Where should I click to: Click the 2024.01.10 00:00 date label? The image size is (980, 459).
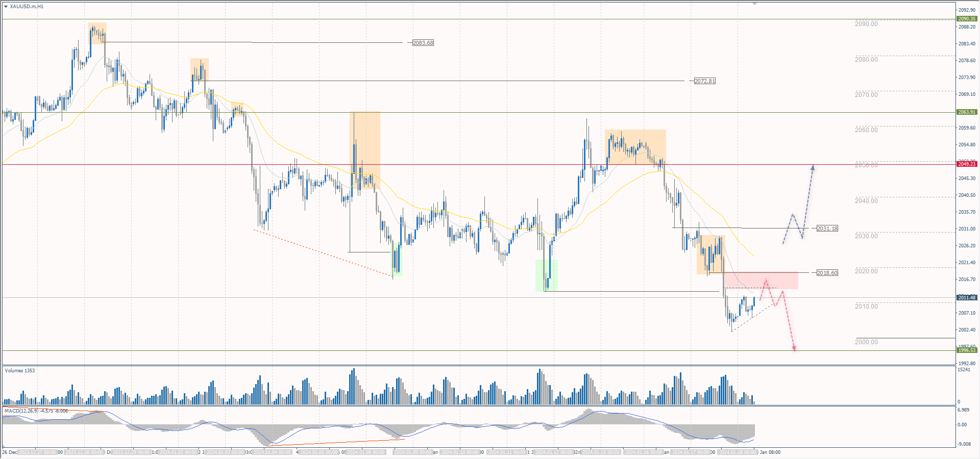(x=460, y=452)
